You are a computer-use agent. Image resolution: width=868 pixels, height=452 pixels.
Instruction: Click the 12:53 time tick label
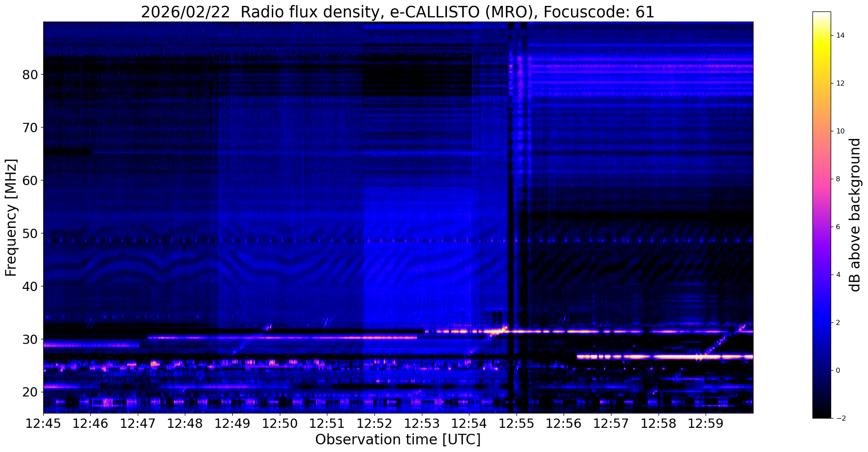tap(422, 424)
